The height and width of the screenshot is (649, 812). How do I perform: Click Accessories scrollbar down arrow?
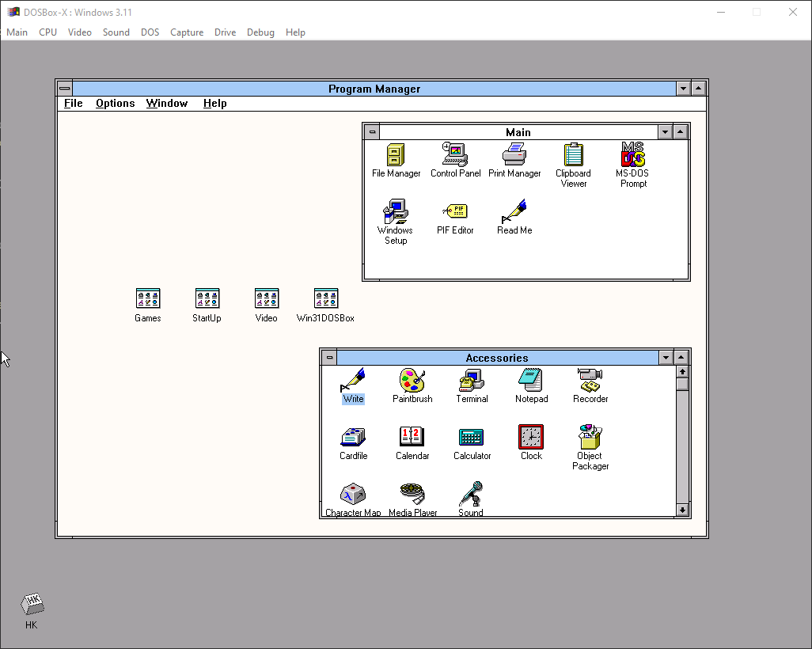(x=682, y=510)
